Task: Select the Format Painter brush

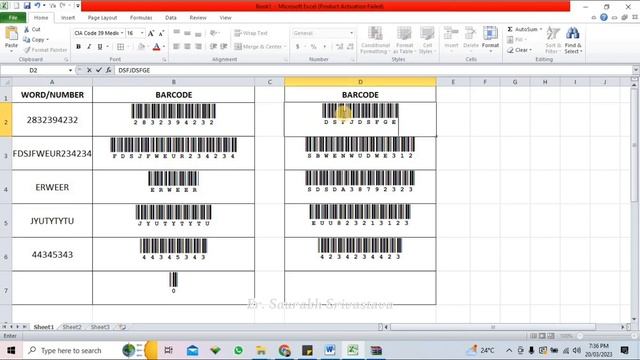Action: 27,50
